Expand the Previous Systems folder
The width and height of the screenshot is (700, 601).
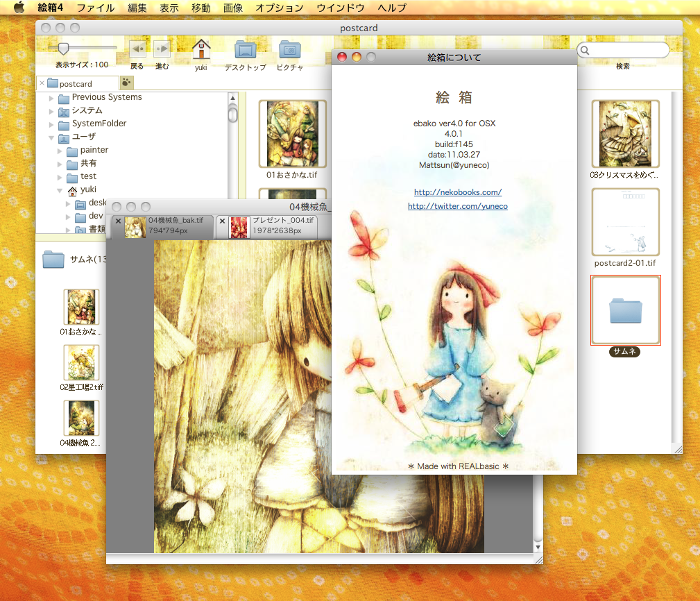pyautogui.click(x=51, y=98)
